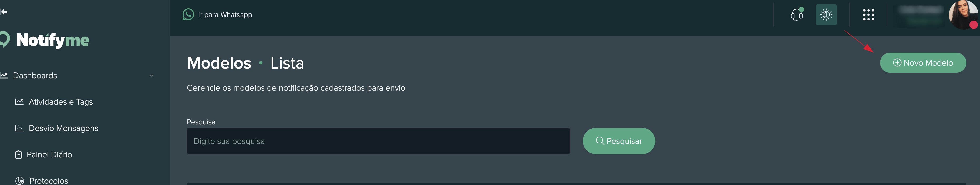
Task: Expand the Dashboards chevron arrow
Action: click(151, 75)
